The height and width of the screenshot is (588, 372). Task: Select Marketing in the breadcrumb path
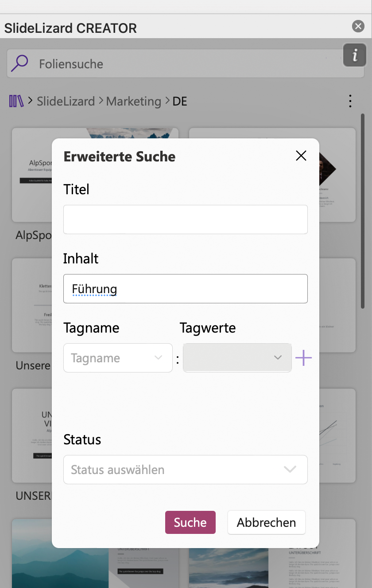click(133, 101)
